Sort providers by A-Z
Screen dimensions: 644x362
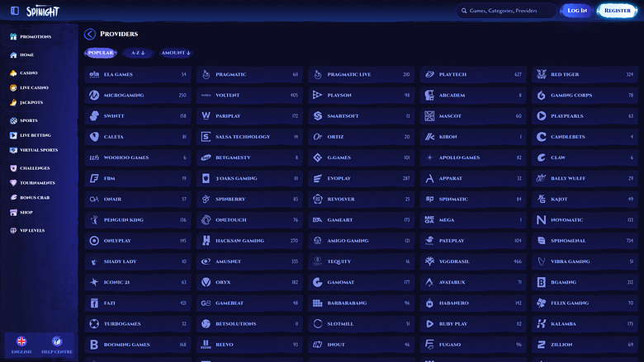137,53
